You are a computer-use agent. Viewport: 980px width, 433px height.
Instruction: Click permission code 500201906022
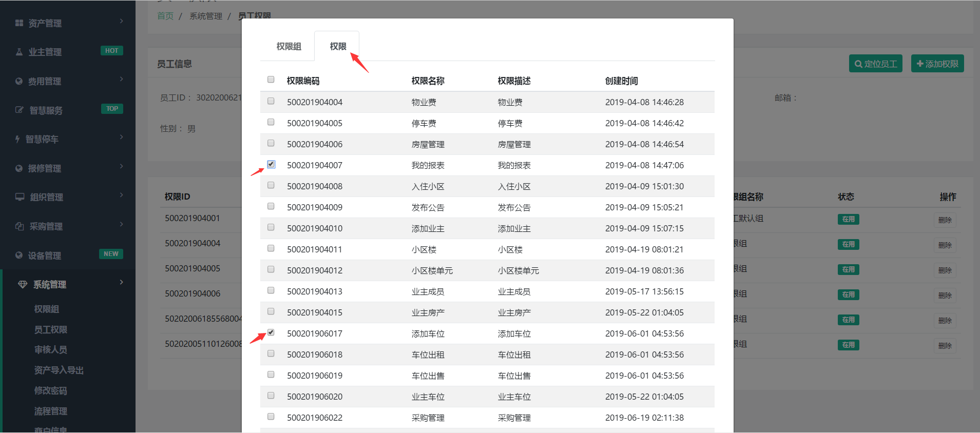(315, 418)
